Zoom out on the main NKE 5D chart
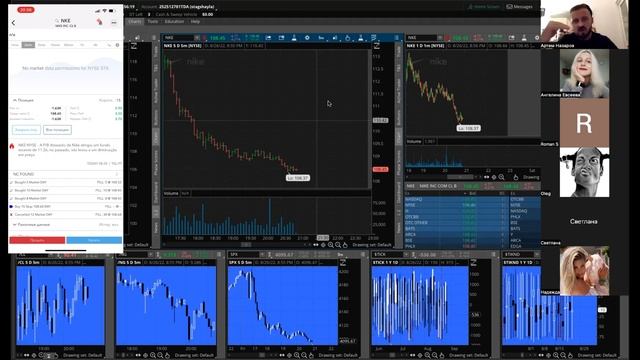Image resolution: width=640 pixels, height=360 pixels. click(338, 245)
